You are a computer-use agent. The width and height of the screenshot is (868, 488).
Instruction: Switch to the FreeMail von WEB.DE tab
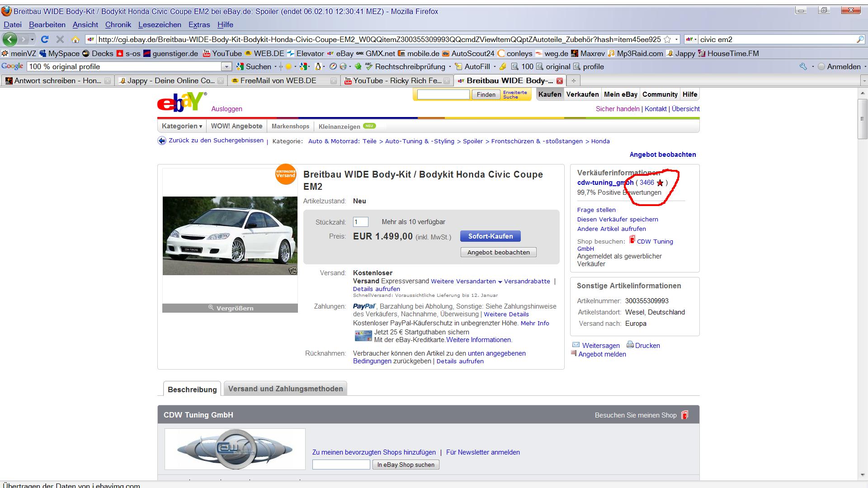(283, 80)
